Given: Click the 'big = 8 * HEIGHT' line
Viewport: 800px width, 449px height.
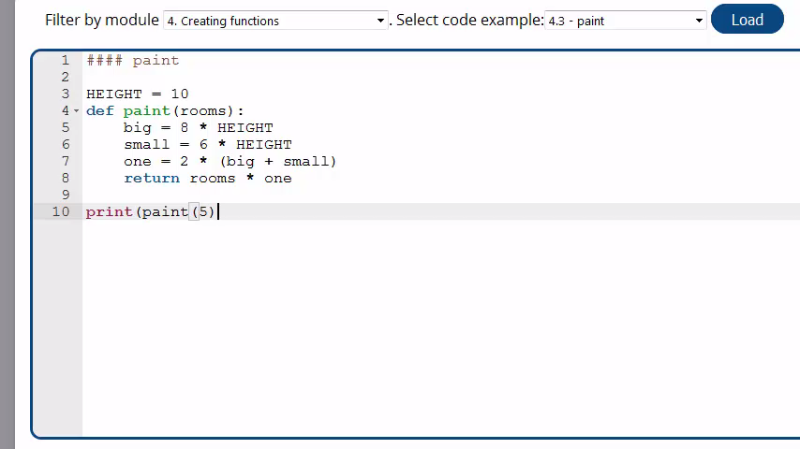Looking at the screenshot, I should click(x=198, y=128).
